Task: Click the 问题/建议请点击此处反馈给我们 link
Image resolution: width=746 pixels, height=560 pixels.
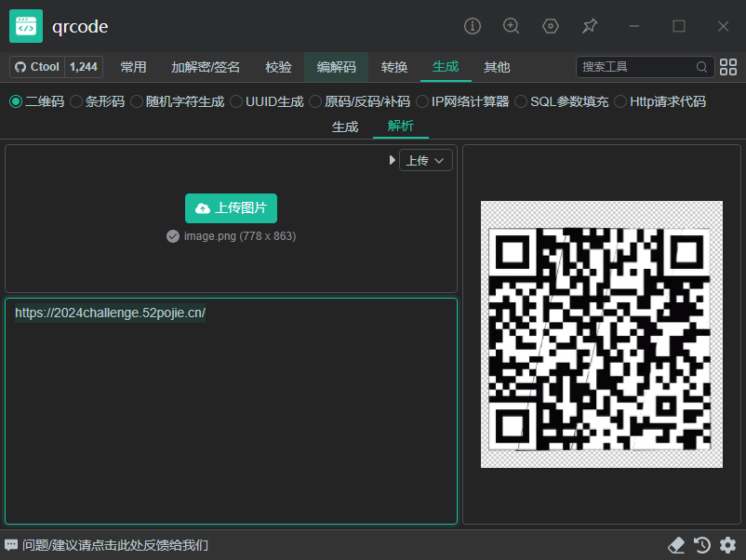Action: tap(115, 545)
